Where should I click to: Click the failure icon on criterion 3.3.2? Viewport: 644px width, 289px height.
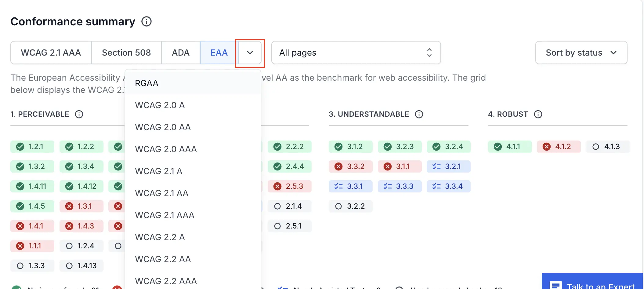point(339,166)
